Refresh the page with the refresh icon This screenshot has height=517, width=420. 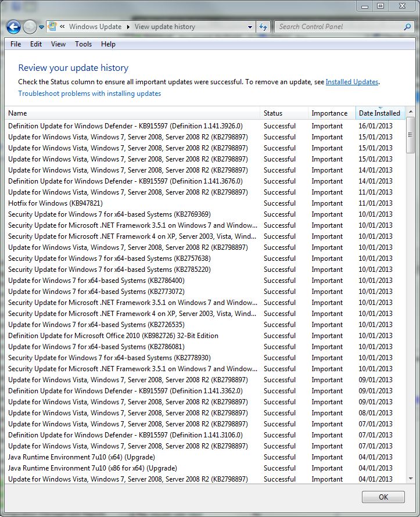pyautogui.click(x=263, y=27)
